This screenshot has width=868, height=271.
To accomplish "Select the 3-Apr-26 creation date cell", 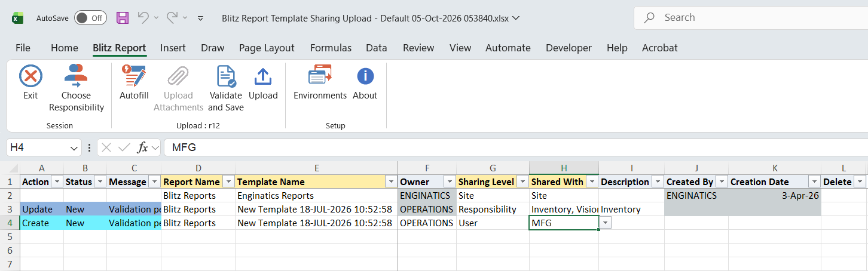I will [775, 196].
